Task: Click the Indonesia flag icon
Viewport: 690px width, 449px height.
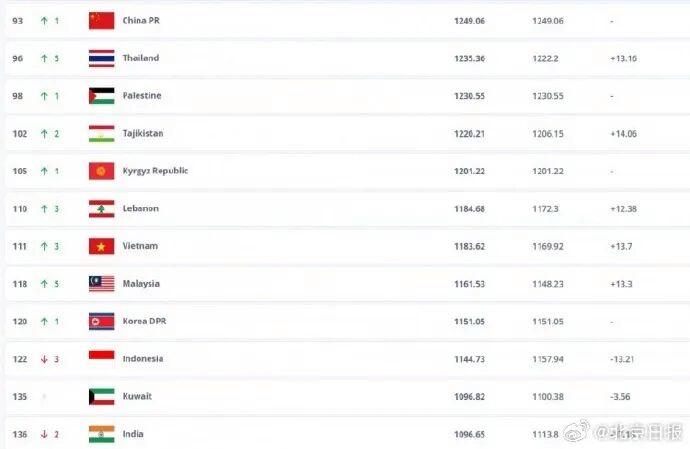Action: [101, 358]
